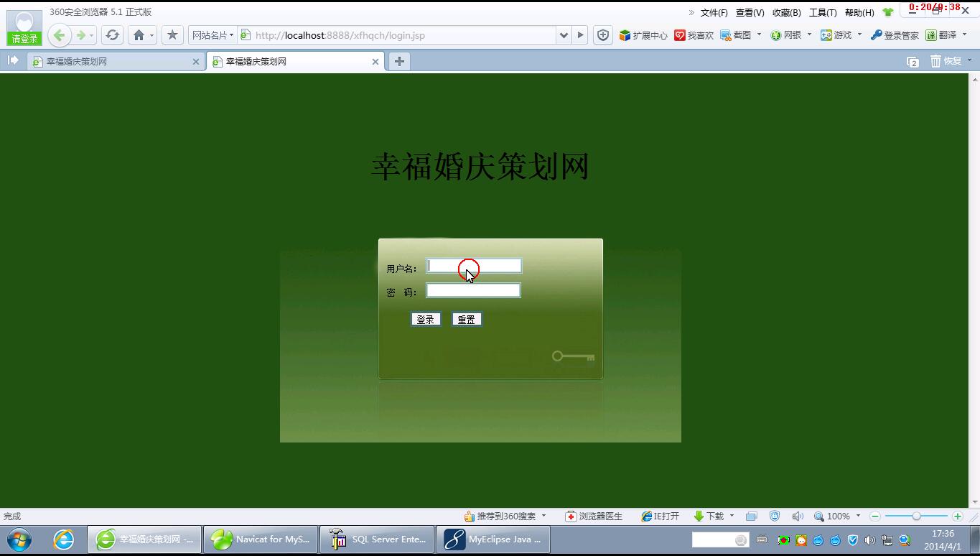
Task: Open Internet Explorer from taskbar
Action: point(63,539)
